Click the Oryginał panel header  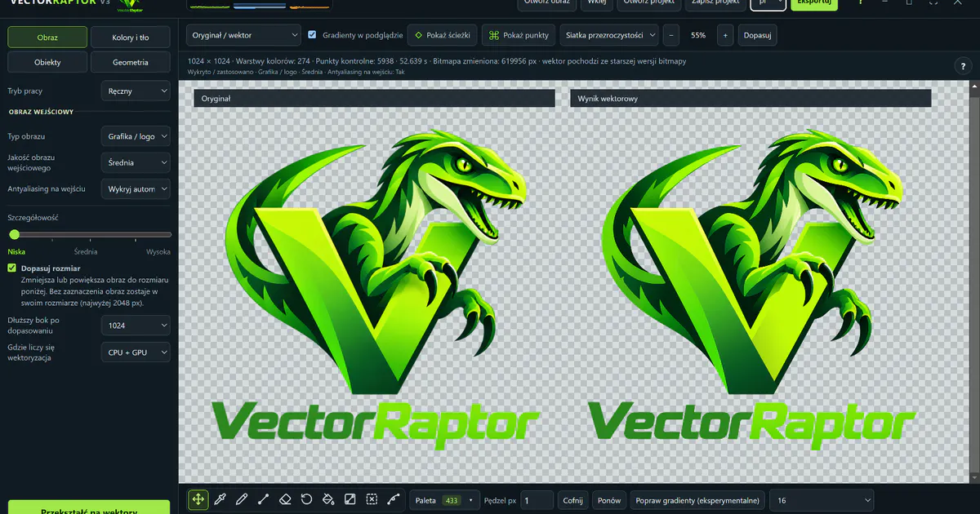[374, 98]
